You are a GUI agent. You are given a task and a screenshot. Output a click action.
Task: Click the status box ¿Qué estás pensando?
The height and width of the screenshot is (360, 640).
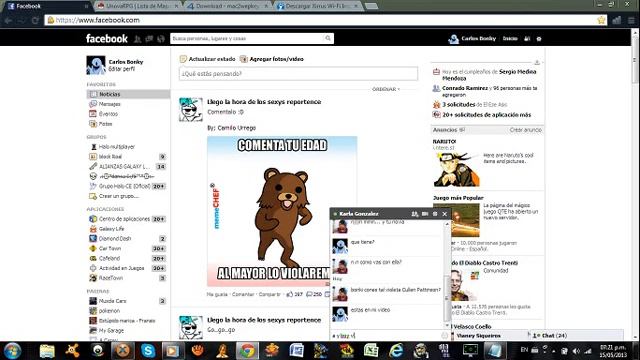click(x=298, y=74)
